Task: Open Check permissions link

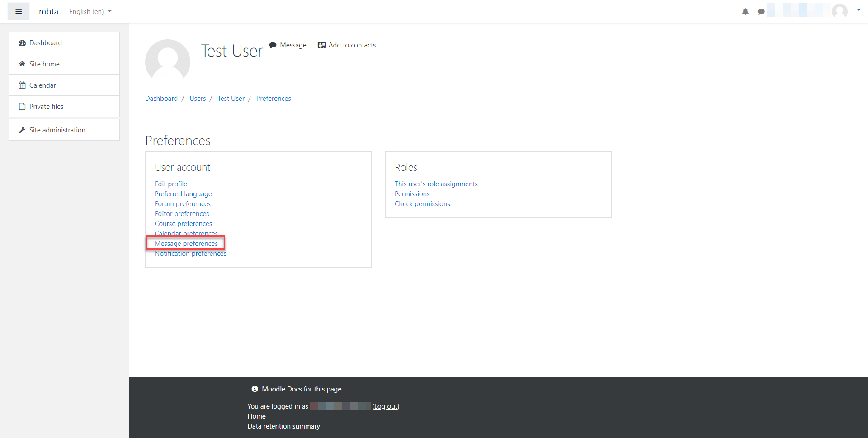Action: coord(422,204)
